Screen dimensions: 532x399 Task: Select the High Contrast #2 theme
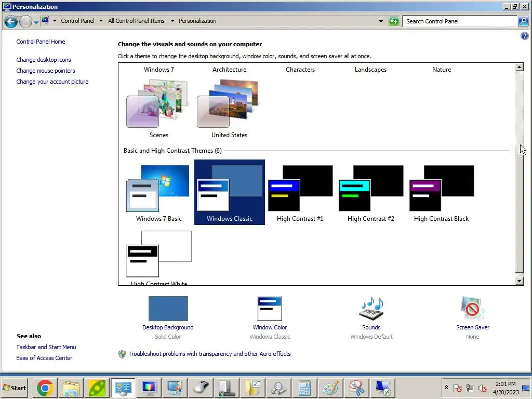(371, 192)
